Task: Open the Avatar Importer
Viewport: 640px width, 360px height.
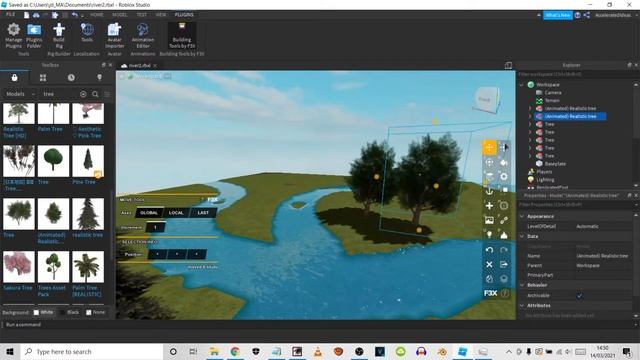Action: click(114, 36)
